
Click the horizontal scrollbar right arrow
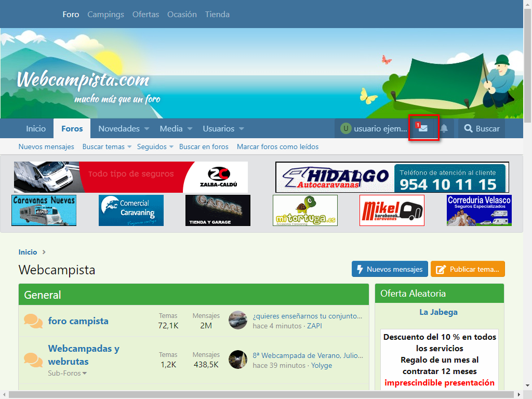point(519,395)
